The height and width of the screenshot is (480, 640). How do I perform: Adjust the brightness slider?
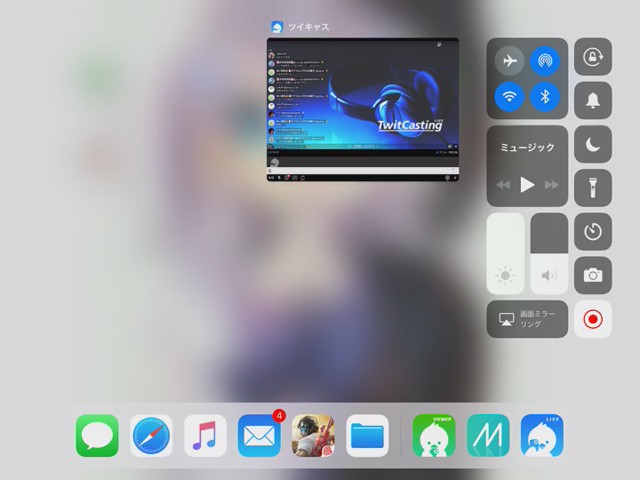505,253
